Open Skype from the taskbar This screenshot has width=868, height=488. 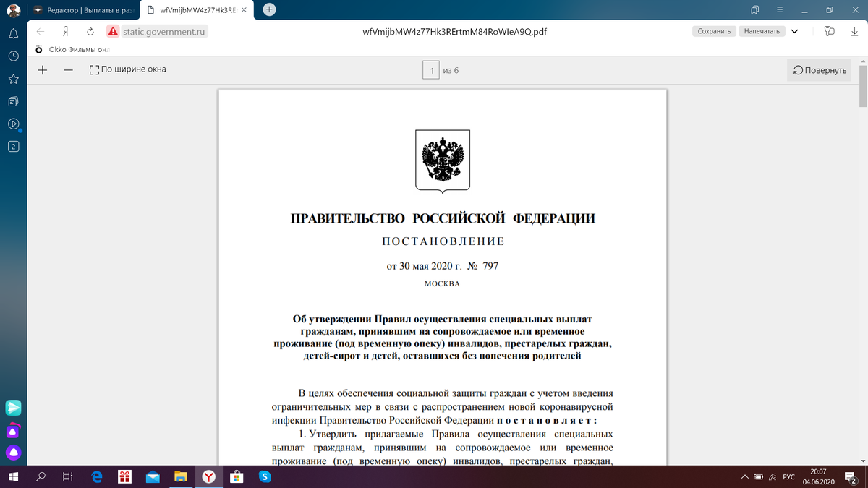click(x=264, y=476)
